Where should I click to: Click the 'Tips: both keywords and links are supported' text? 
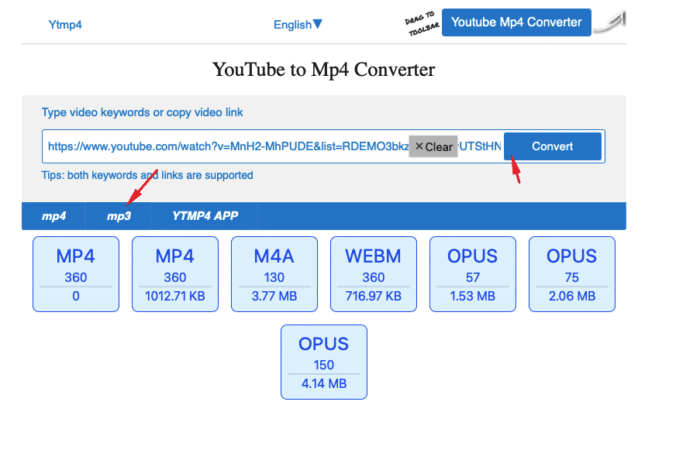tap(147, 175)
